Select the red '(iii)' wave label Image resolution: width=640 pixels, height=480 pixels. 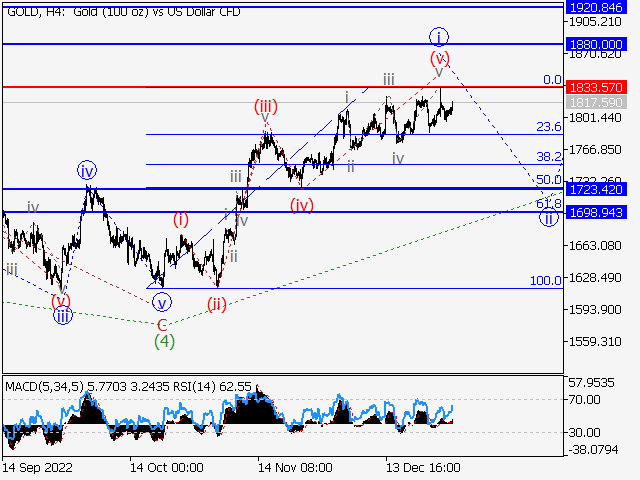(x=266, y=107)
